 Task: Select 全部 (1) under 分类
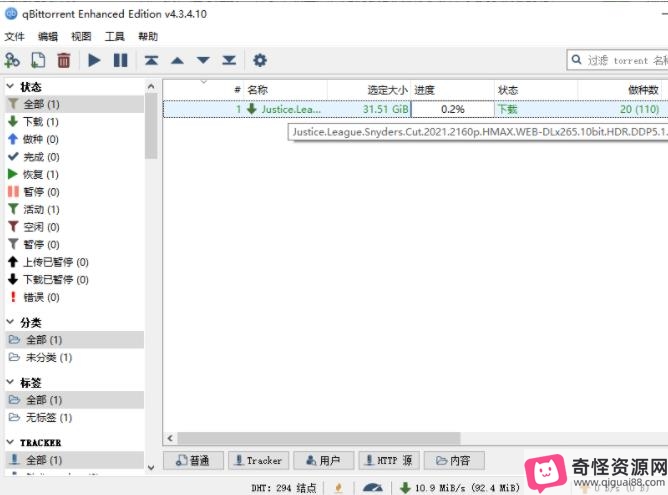(x=75, y=340)
